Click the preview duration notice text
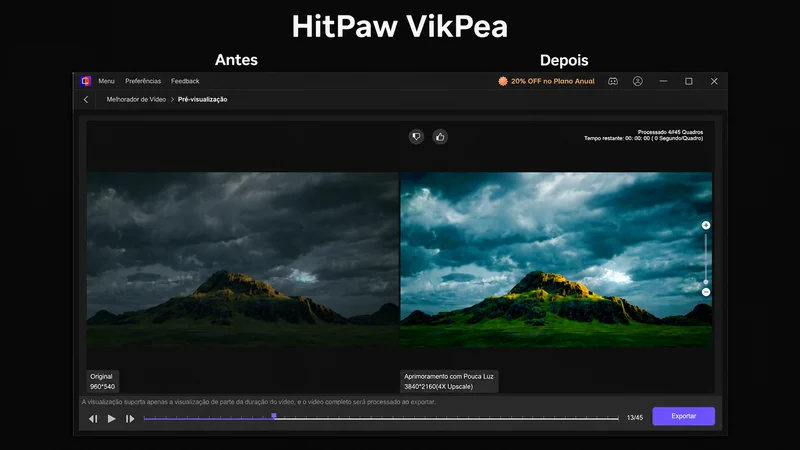The width and height of the screenshot is (800, 450). pos(259,402)
